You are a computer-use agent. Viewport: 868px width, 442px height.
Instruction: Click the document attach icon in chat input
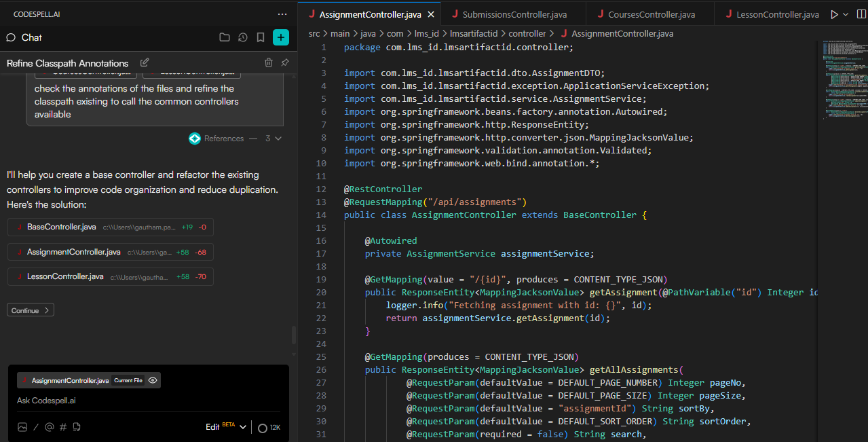point(77,427)
